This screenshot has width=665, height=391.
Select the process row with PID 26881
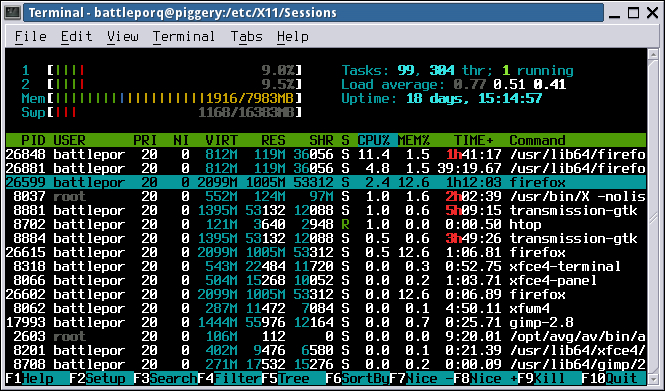tap(326, 168)
